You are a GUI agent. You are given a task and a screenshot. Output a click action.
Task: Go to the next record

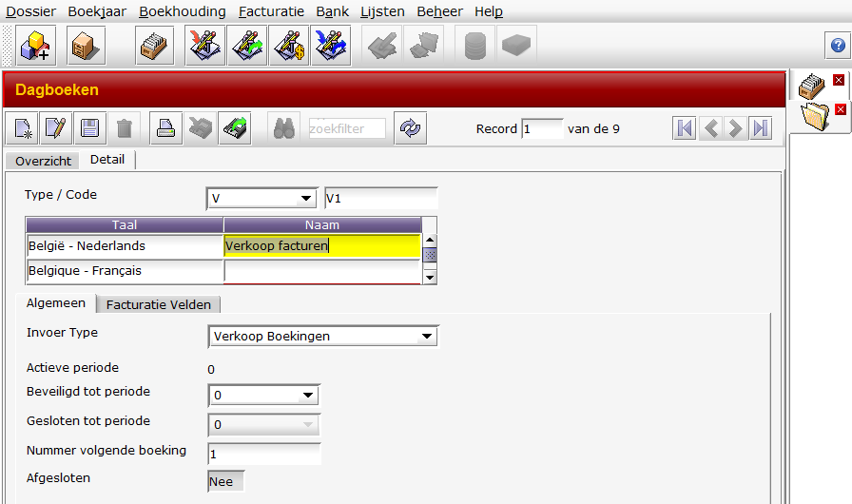735,128
